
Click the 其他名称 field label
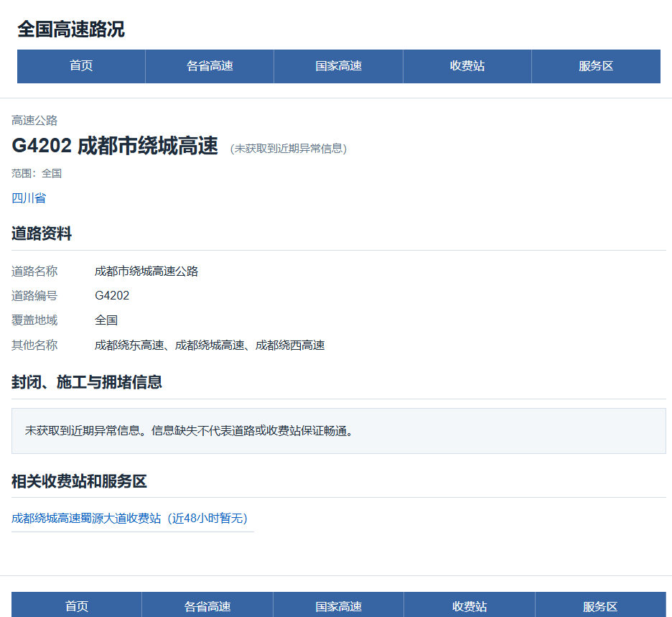click(x=34, y=345)
